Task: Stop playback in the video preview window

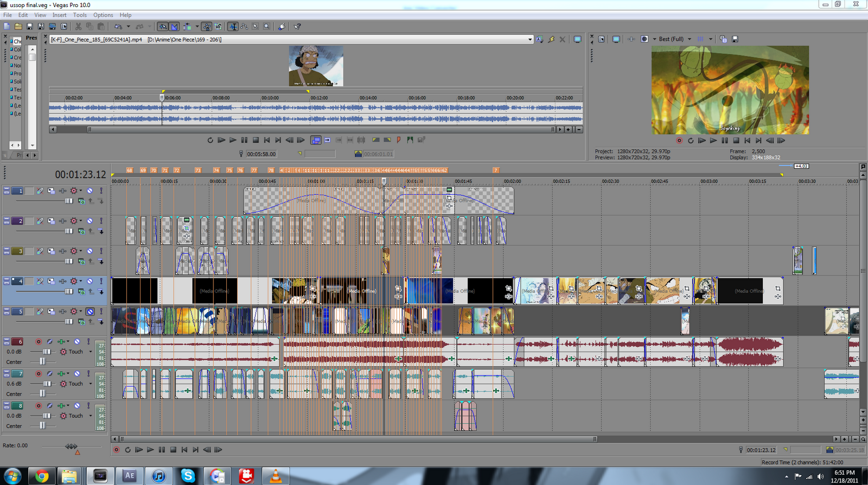Action: click(736, 141)
